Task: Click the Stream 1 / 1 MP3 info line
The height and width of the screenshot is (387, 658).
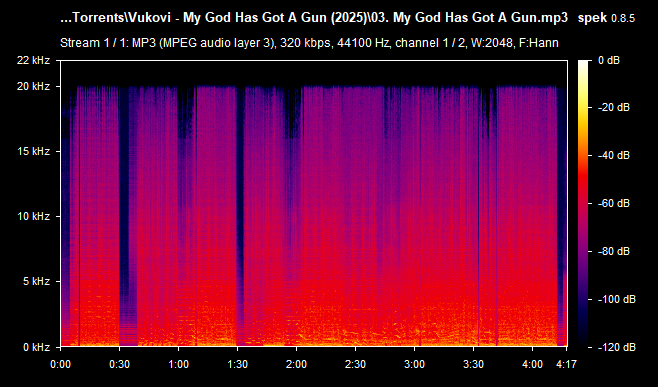Action: (309, 43)
